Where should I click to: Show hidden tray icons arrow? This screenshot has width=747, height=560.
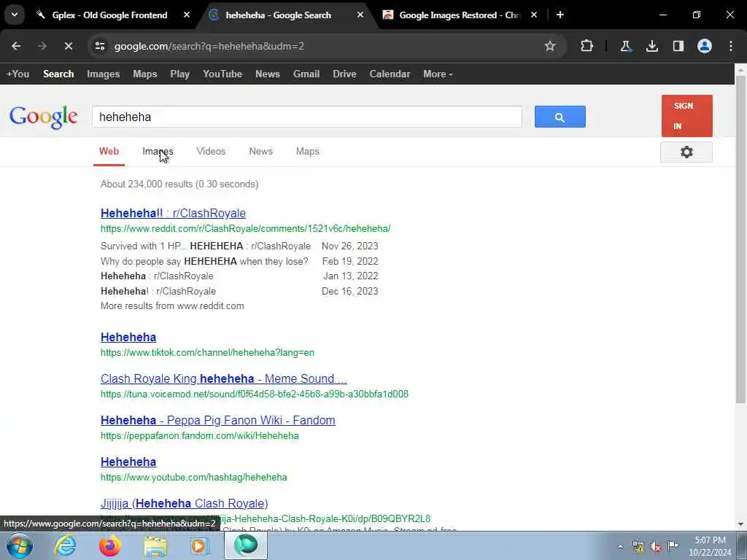click(620, 546)
